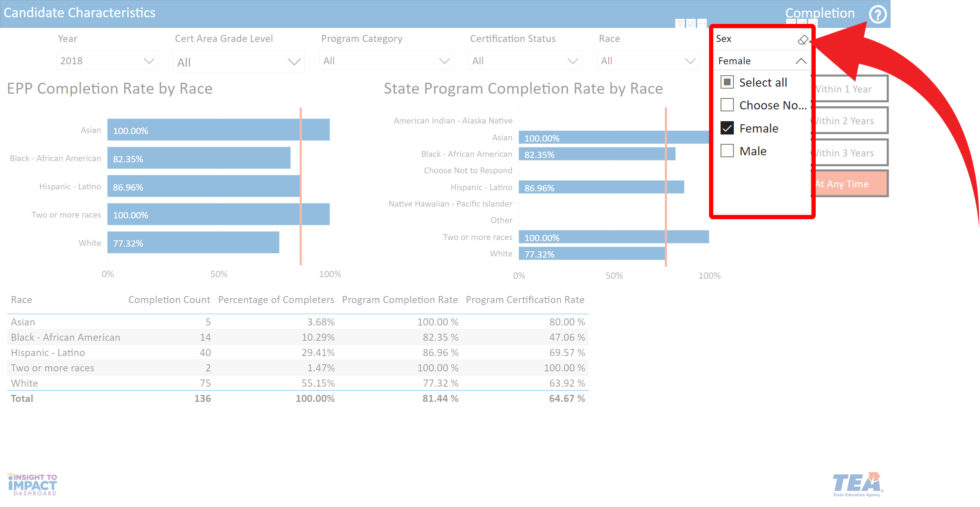Select the Within 1 Year button
980x507 pixels.
coord(848,89)
